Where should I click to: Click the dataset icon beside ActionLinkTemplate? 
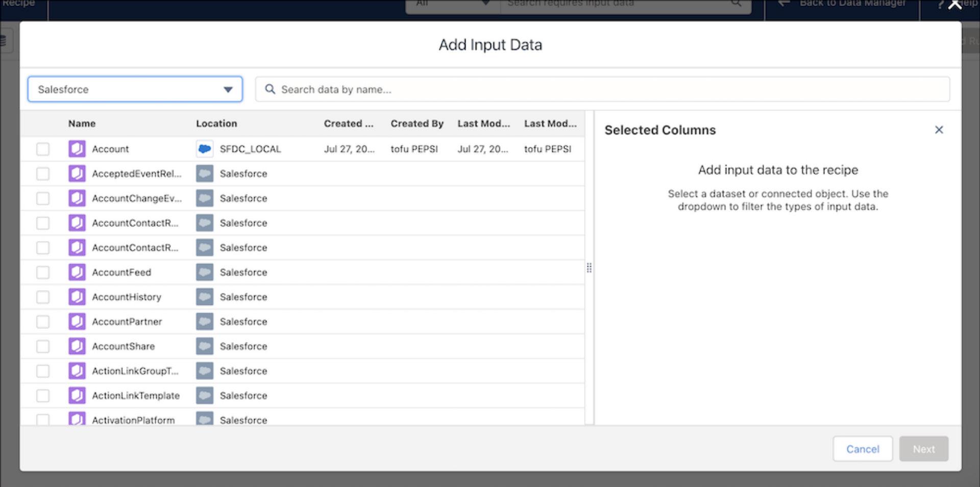tap(77, 396)
